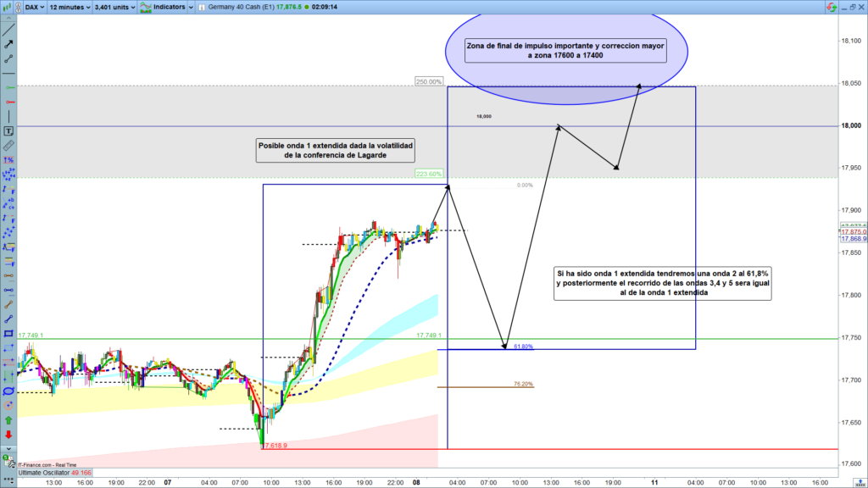This screenshot has width=868, height=488.
Task: Pick the ruler measurement tool
Action: (x=8, y=146)
